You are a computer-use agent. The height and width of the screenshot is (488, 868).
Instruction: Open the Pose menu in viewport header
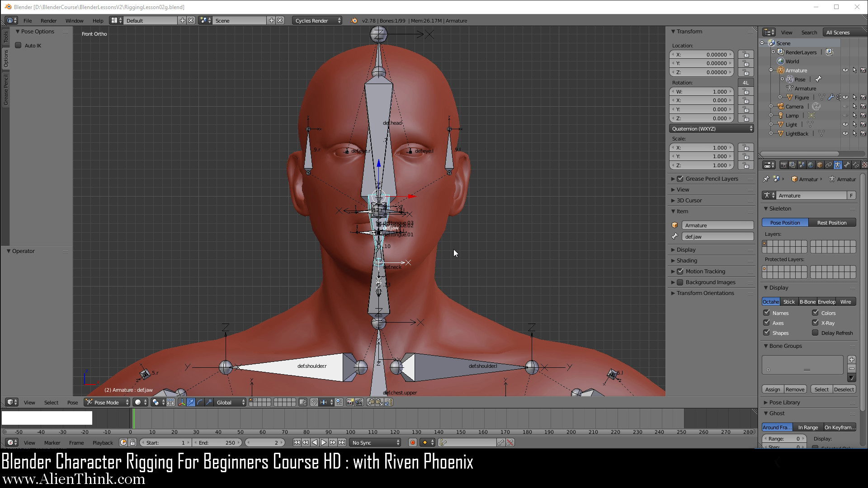pos(72,403)
